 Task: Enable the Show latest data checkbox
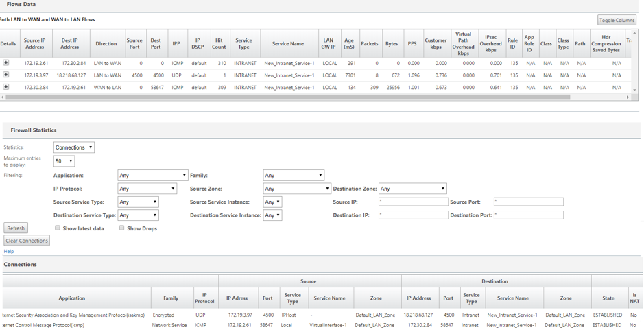click(x=58, y=228)
